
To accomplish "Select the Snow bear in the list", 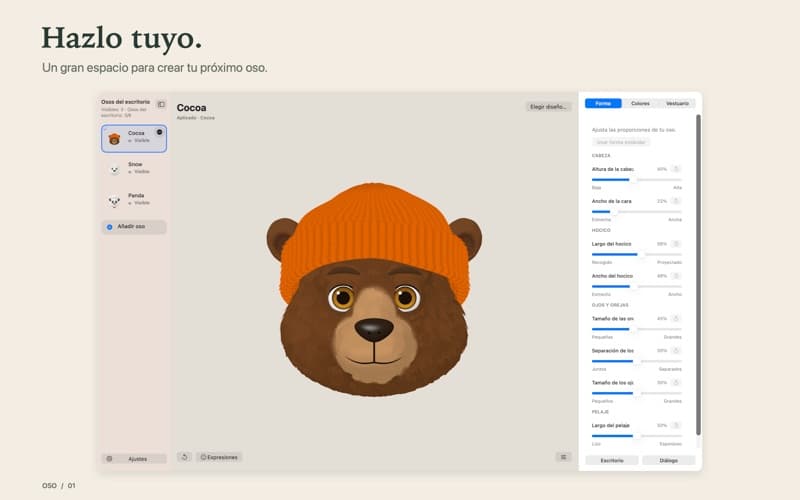I will click(x=134, y=169).
